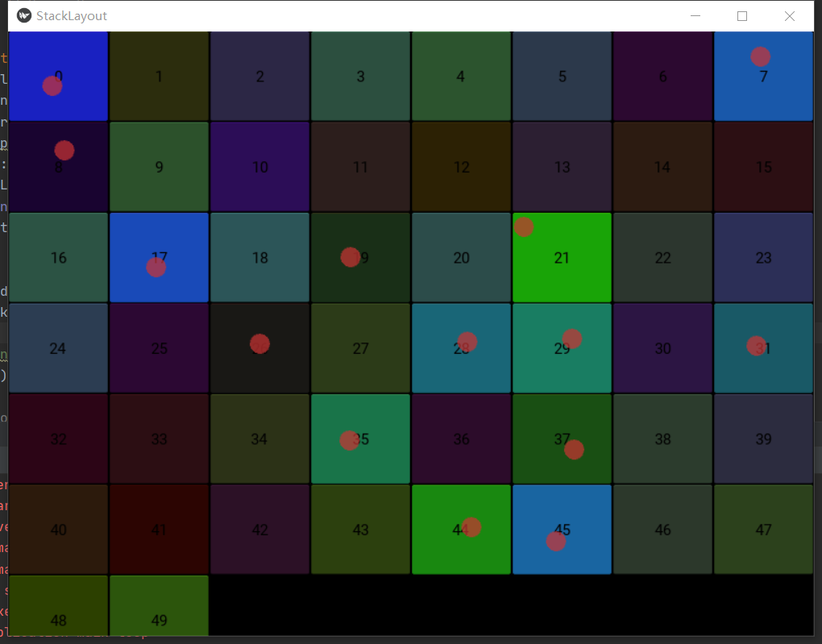Click the red dot marker on tile 0

tap(52, 85)
